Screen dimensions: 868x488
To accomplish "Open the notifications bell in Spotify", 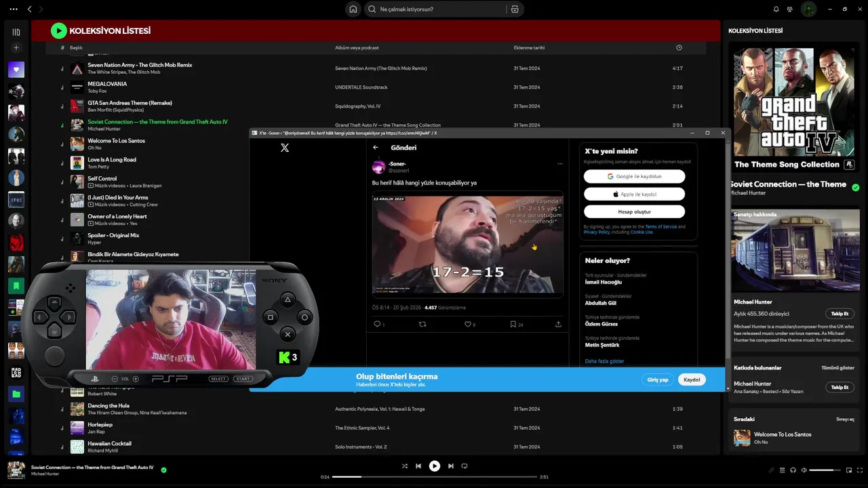I will click(x=776, y=9).
